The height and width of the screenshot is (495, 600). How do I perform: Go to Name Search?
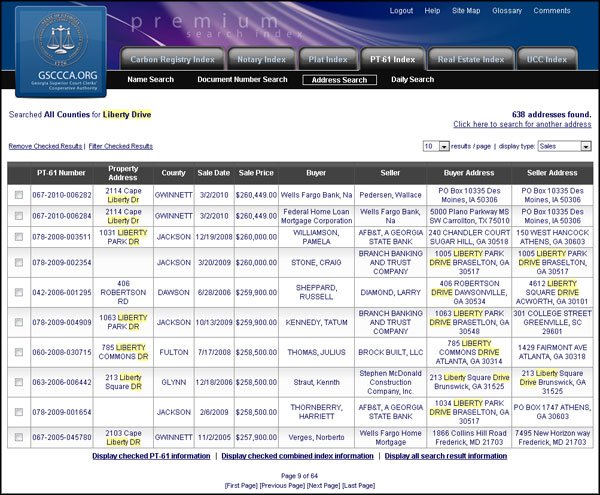[150, 80]
